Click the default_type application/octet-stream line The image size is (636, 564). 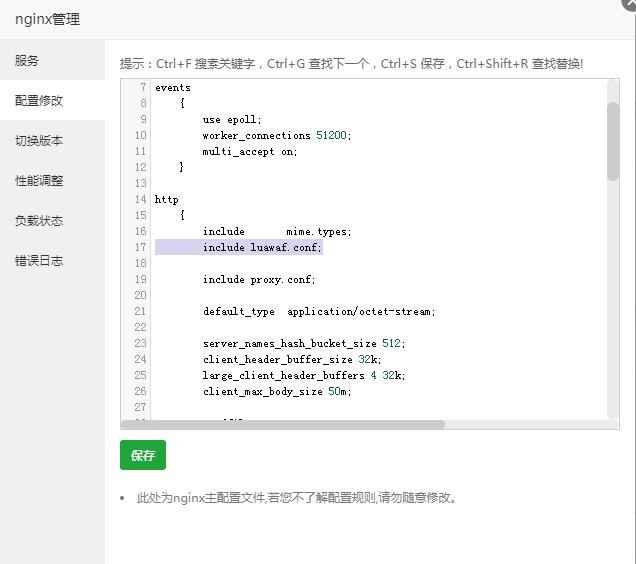coord(318,312)
